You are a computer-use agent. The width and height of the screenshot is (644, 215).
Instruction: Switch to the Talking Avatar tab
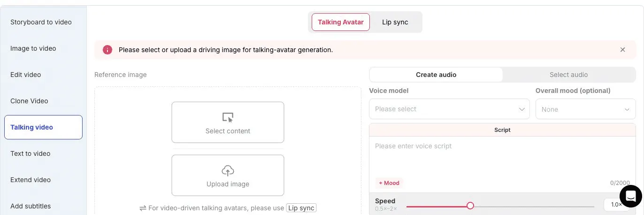point(341,22)
